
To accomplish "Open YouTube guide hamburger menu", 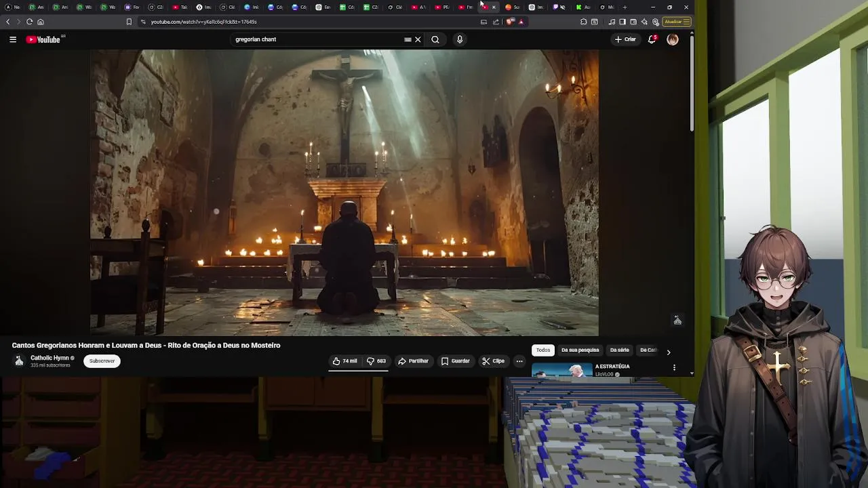I will 13,39.
